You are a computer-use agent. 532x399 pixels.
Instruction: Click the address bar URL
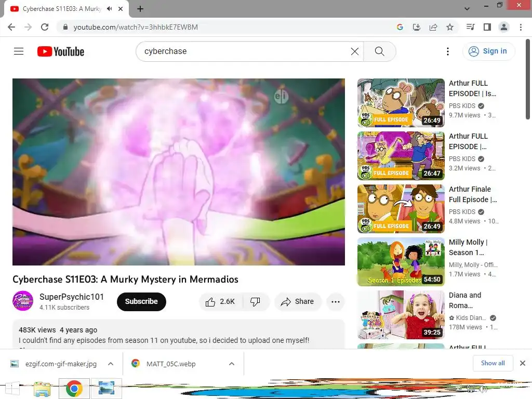coord(136,27)
